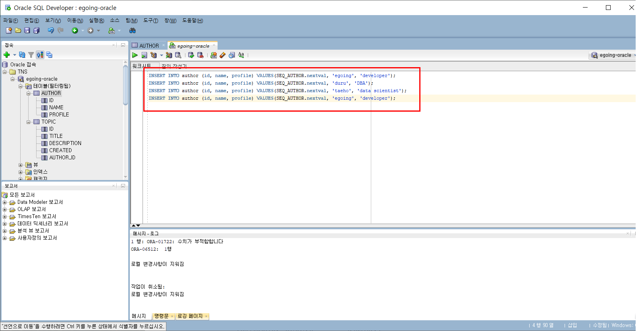Viewport: 644px width, 331px height.
Task: Collapse the TNS folder node
Action: tap(5, 72)
